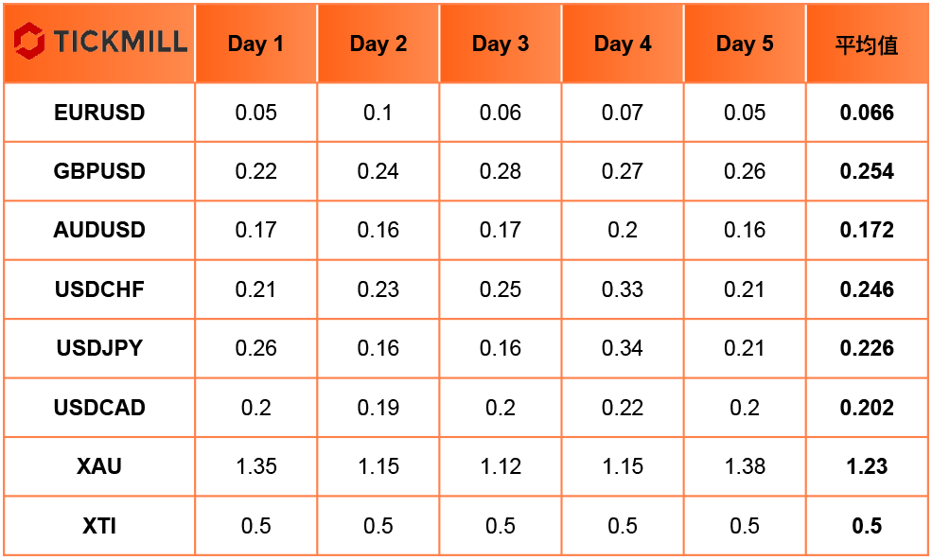This screenshot has width=932, height=560.
Task: Click XAU Day 5 value 1.38
Action: pos(744,466)
